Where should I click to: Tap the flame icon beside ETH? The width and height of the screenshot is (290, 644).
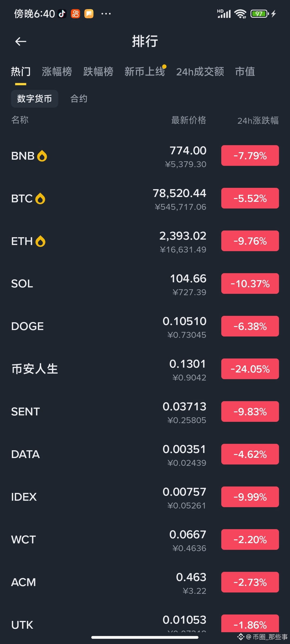coord(41,241)
